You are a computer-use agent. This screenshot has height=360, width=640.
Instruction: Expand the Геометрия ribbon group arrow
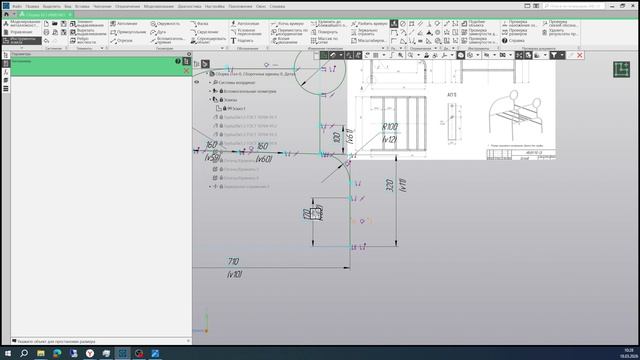[x=222, y=48]
